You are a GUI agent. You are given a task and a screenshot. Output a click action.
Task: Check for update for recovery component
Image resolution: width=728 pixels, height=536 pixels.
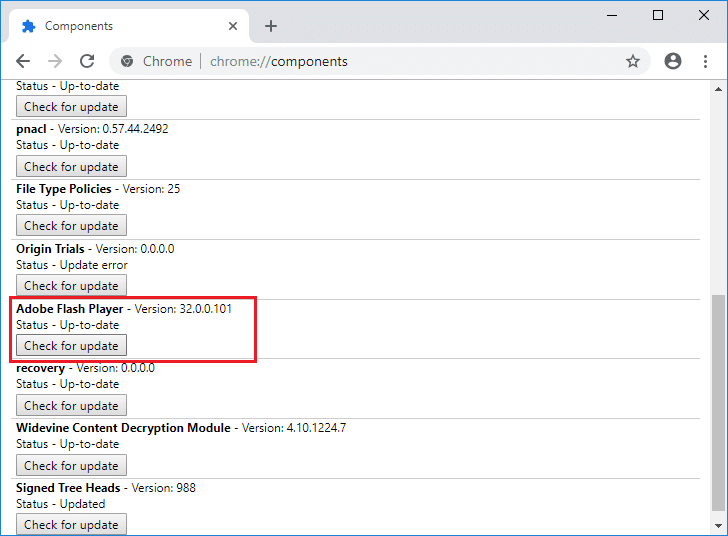71,406
